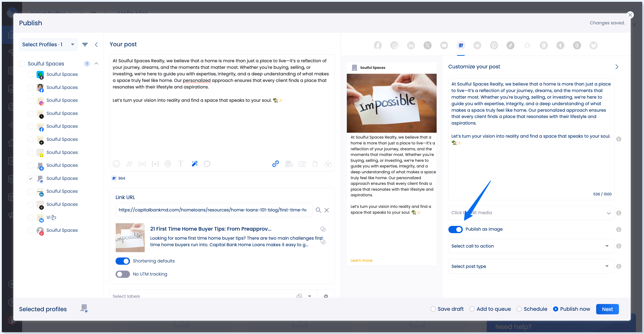
Task: Select the Publish now option
Action: pos(556,309)
